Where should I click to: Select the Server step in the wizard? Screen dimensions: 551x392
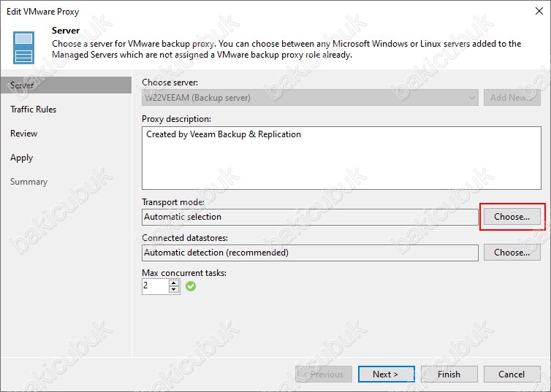[x=66, y=85]
